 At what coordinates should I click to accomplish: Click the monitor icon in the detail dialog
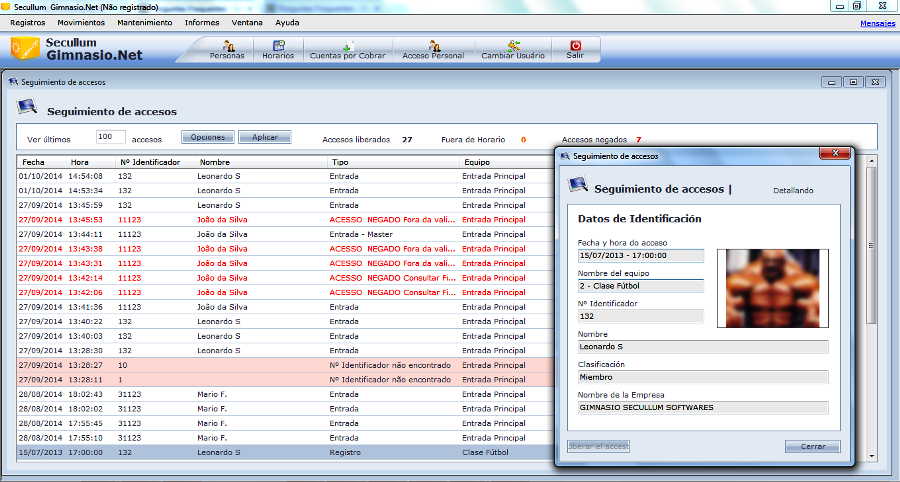[577, 184]
